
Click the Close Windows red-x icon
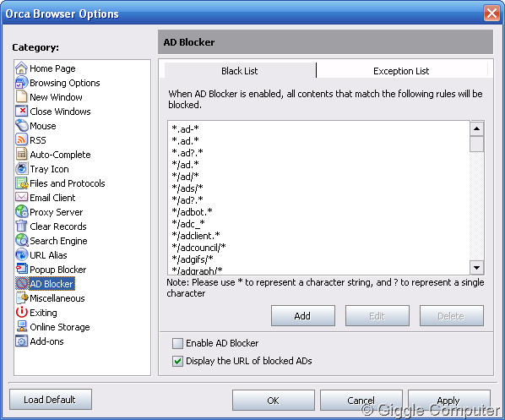[21, 112]
